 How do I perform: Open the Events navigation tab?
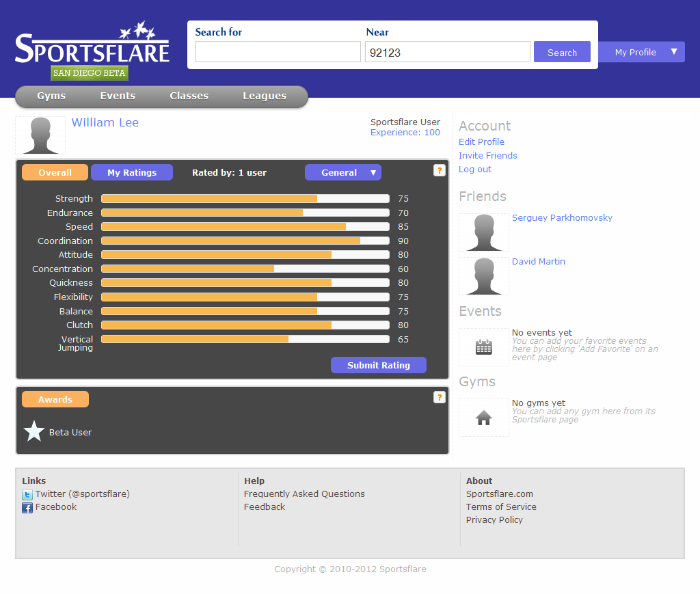(118, 96)
